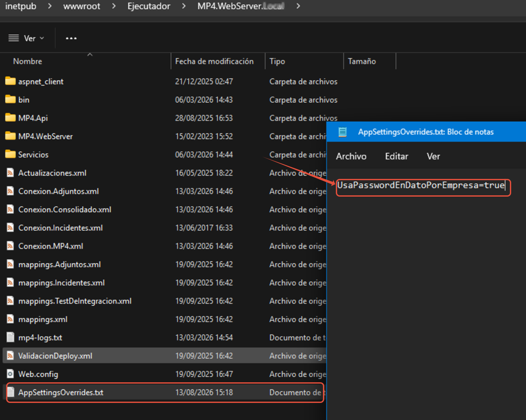The image size is (526, 420).
Task: Sort files by the Tamaño column header
Action: coord(362,61)
